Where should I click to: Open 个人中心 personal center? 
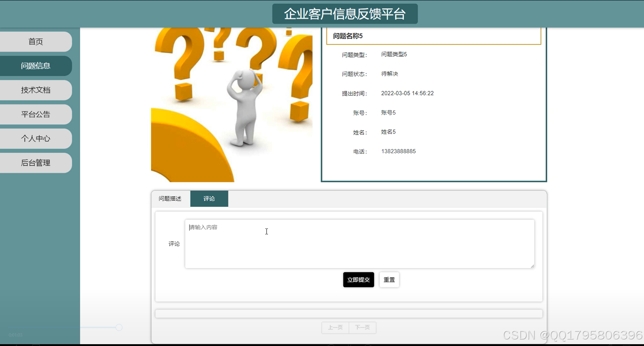tap(35, 139)
